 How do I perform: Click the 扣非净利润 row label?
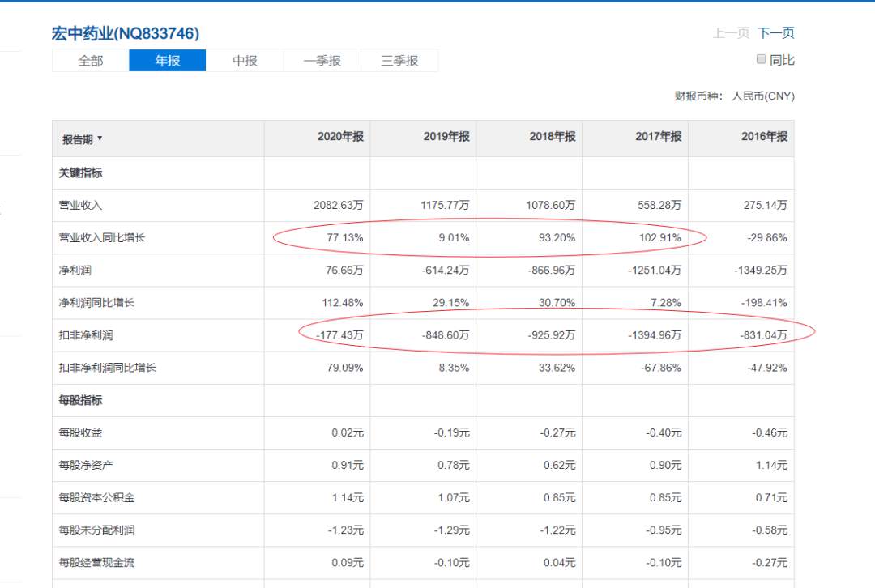click(86, 335)
